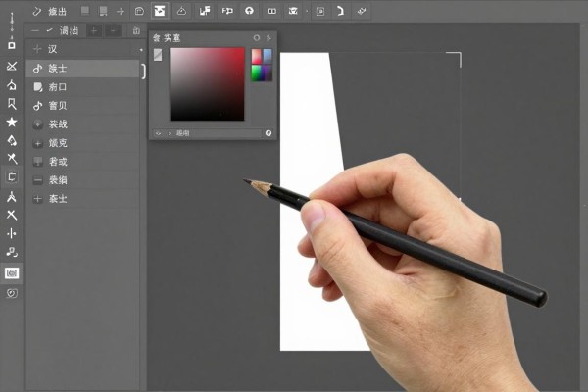Image resolution: width=588 pixels, height=392 pixels.
Task: Select the compass-shaped tool in left toolbar
Action: tap(12, 196)
